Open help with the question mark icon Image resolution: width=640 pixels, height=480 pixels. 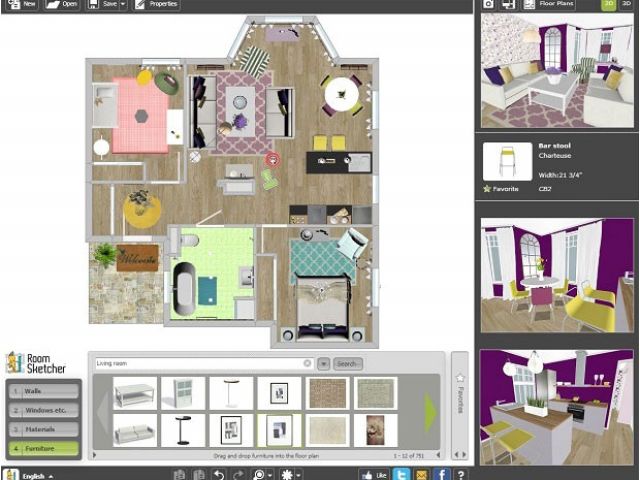point(460,473)
